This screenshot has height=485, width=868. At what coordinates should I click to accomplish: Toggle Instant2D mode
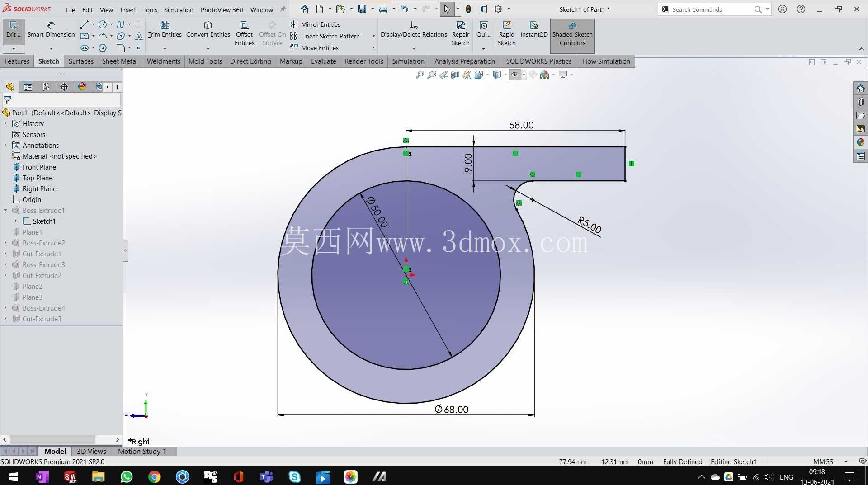[534, 29]
